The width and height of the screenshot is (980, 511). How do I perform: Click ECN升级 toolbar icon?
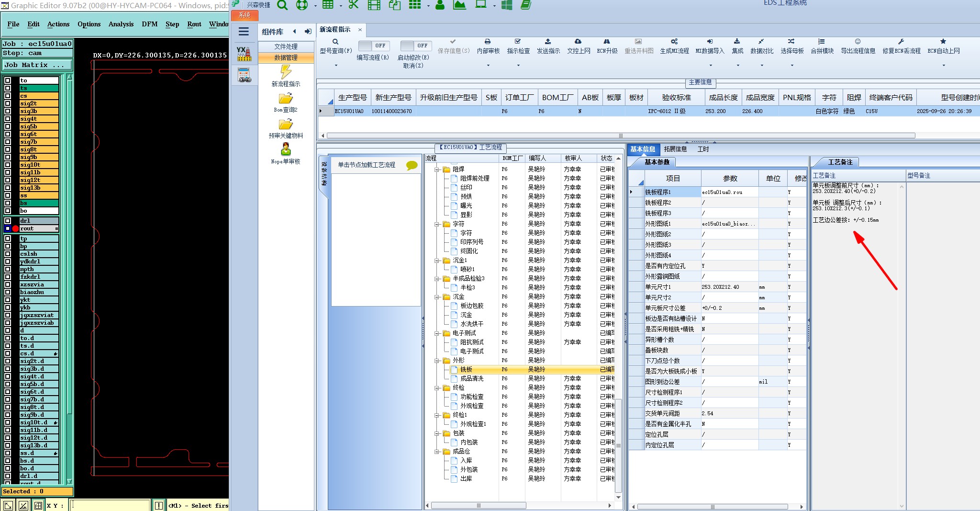[x=607, y=42]
